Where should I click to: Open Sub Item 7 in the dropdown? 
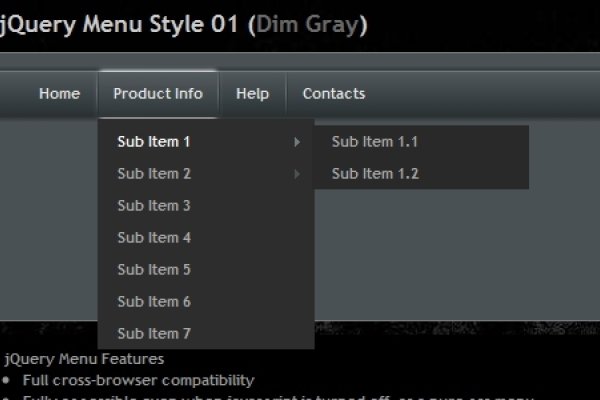point(154,334)
